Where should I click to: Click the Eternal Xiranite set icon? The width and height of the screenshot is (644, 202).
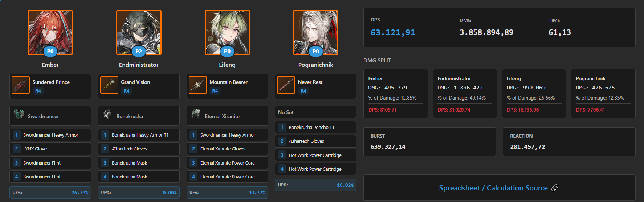pyautogui.click(x=196, y=114)
